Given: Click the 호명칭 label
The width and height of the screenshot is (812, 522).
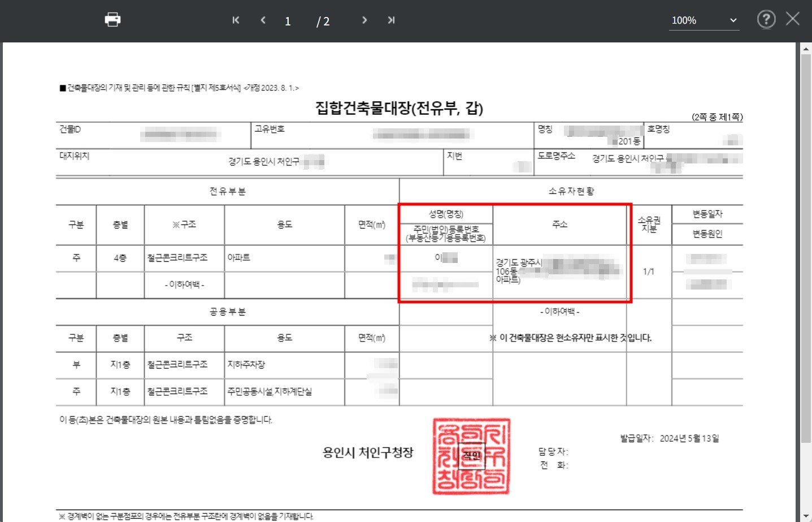Looking at the screenshot, I should click(x=658, y=129).
